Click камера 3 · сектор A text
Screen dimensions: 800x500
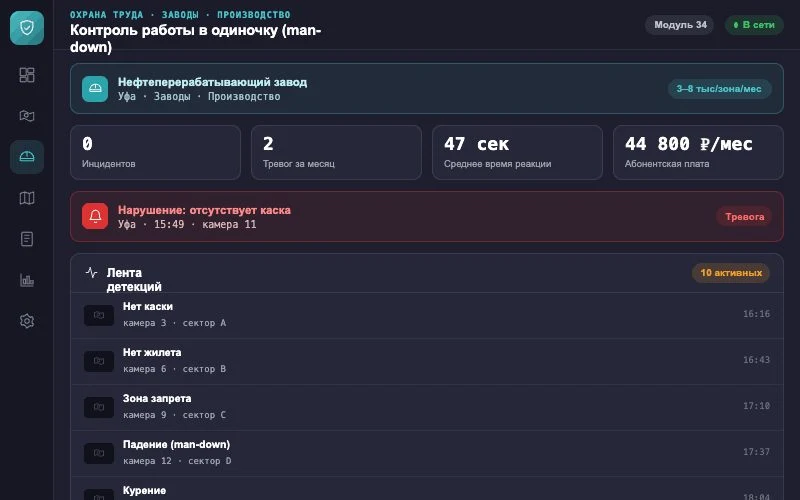pos(174,323)
